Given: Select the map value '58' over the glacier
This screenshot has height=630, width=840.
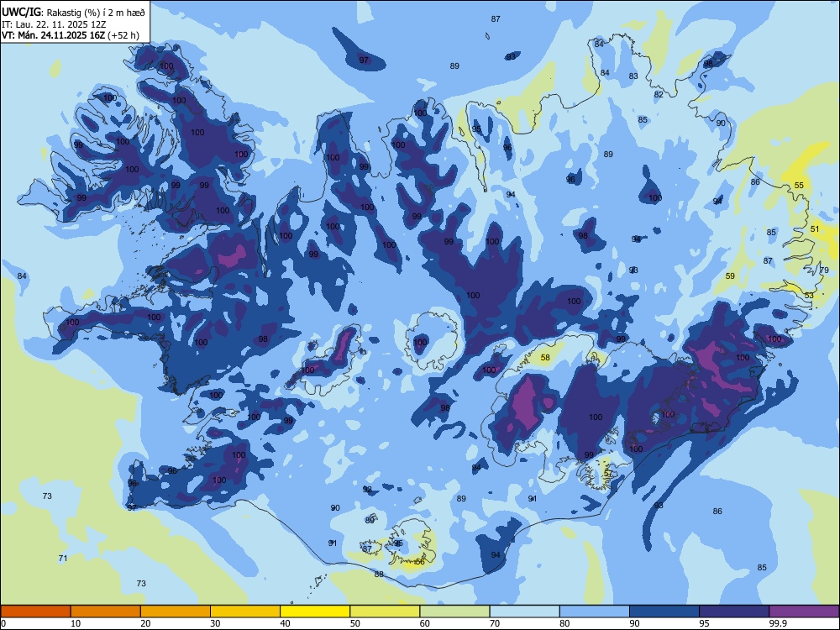Looking at the screenshot, I should pyautogui.click(x=545, y=357).
